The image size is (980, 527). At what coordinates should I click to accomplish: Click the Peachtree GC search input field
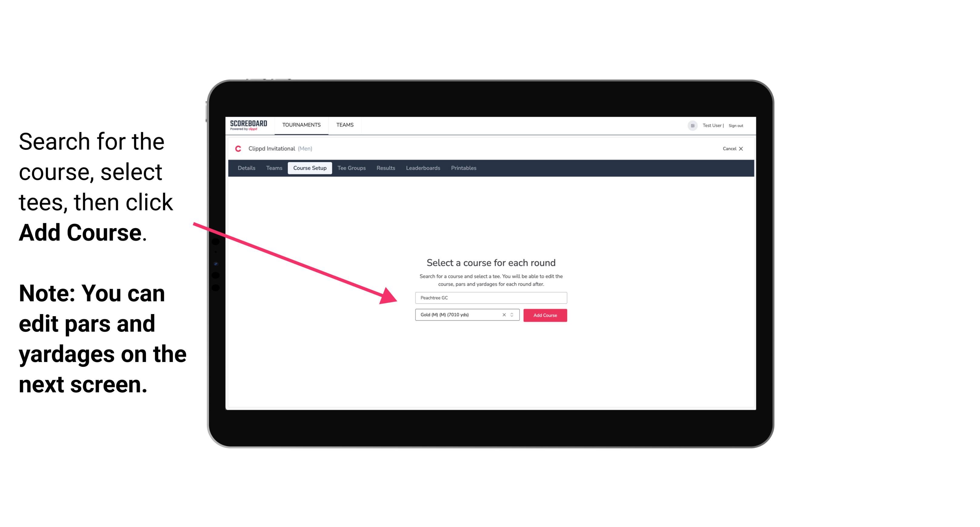(490, 297)
